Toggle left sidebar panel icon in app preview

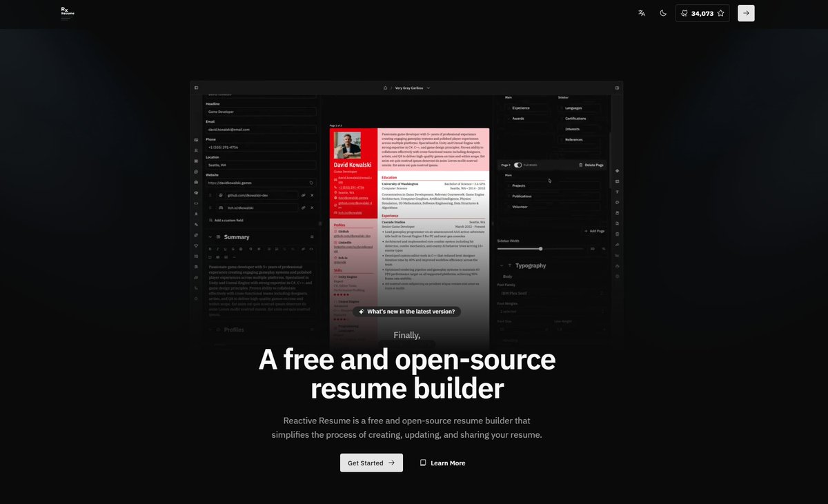point(196,88)
